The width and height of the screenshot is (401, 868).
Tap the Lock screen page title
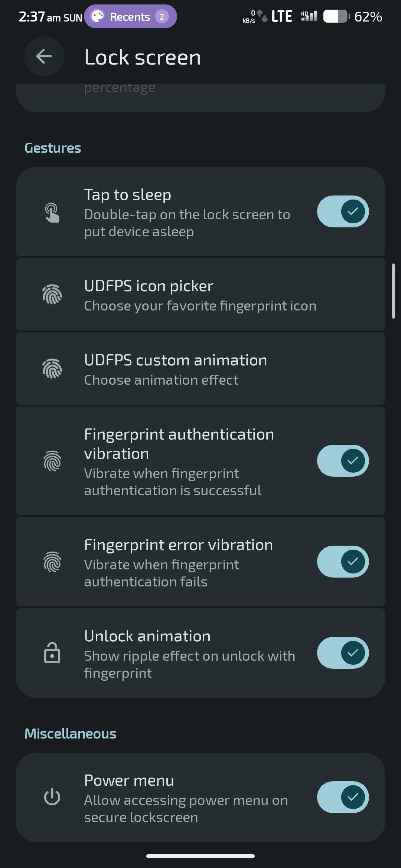pos(143,57)
